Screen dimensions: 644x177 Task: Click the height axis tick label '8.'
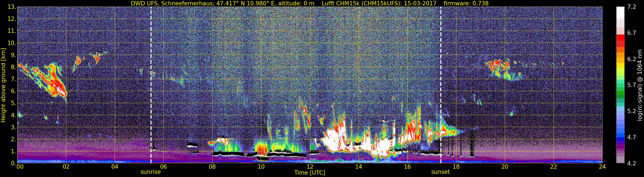pos(13,67)
